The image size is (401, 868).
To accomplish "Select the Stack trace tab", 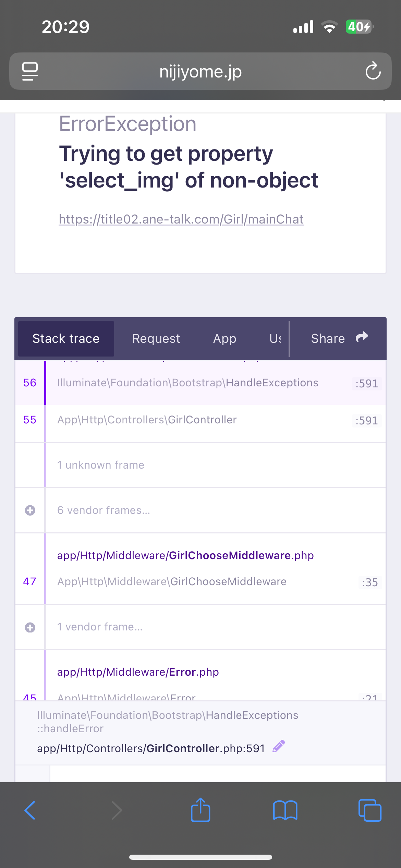I will coord(66,338).
